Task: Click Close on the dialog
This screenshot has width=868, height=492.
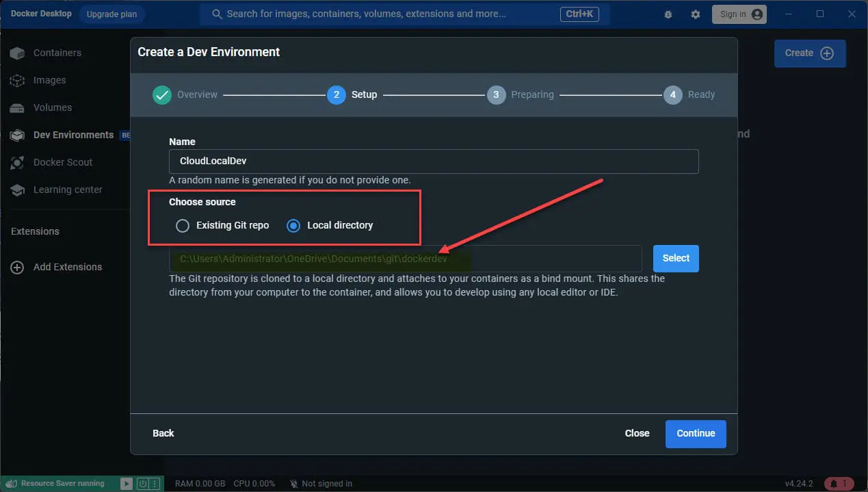Action: (637, 433)
